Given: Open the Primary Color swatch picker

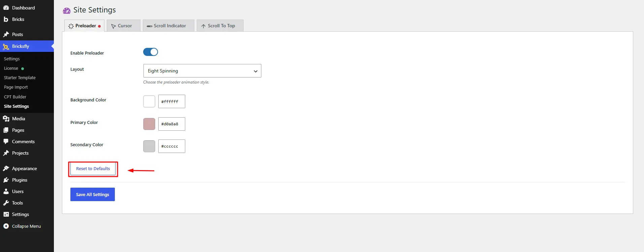Looking at the screenshot, I should (x=149, y=124).
